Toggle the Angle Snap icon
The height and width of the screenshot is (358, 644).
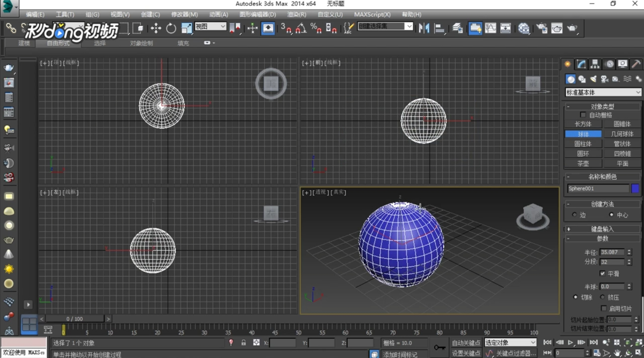click(302, 28)
